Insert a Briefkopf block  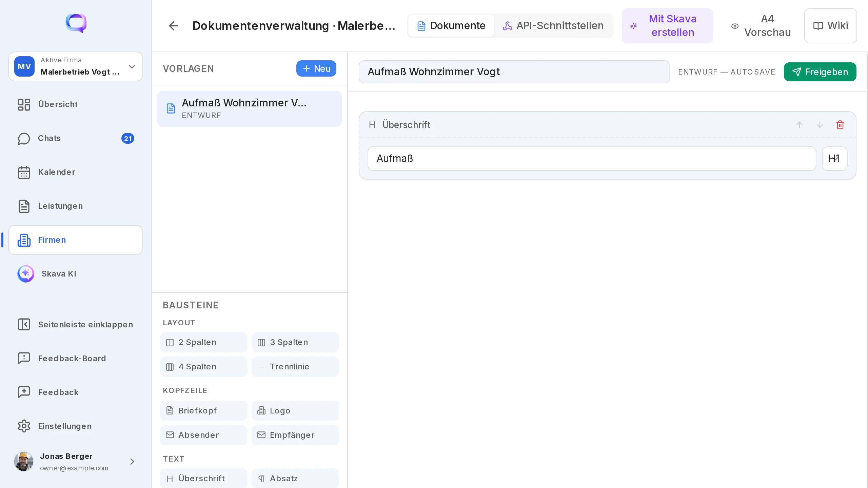coord(203,411)
